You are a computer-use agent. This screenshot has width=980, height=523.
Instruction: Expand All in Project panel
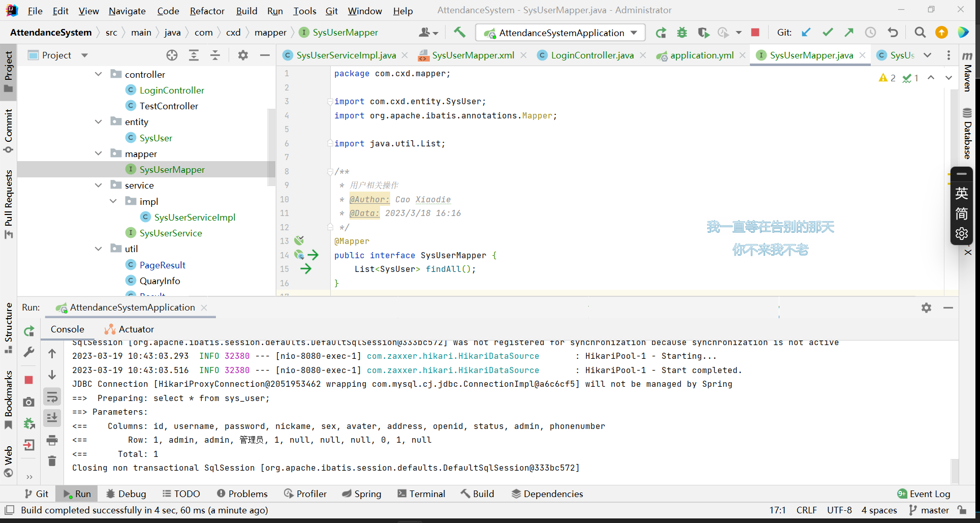pyautogui.click(x=194, y=55)
